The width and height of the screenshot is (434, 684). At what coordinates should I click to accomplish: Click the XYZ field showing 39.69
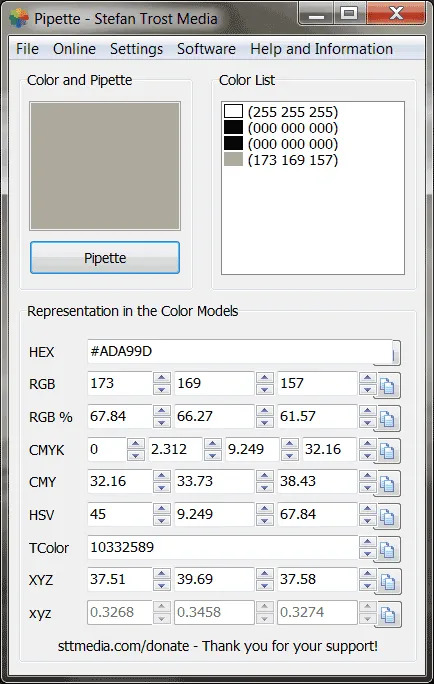click(214, 580)
